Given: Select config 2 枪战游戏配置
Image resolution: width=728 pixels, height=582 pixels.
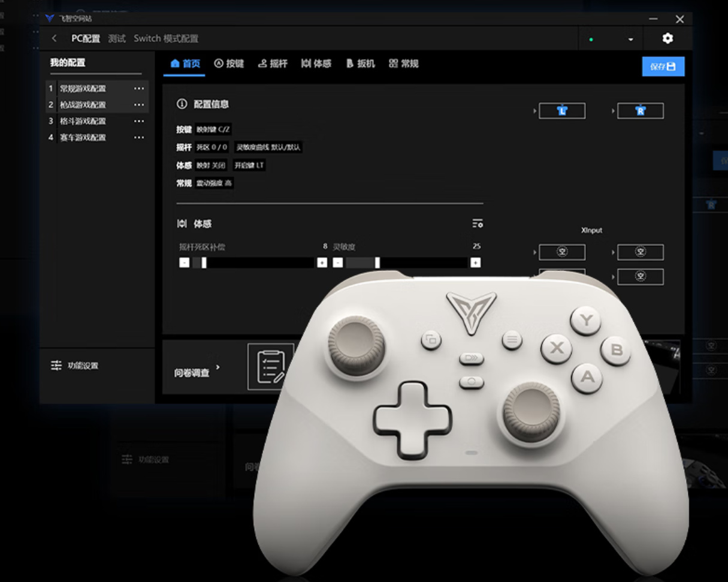Looking at the screenshot, I should [97, 105].
